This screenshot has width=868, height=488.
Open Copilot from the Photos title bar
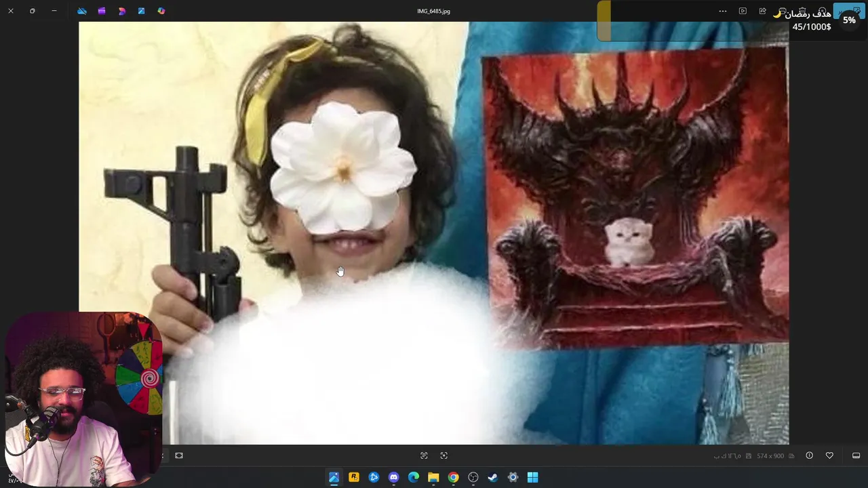click(x=161, y=11)
